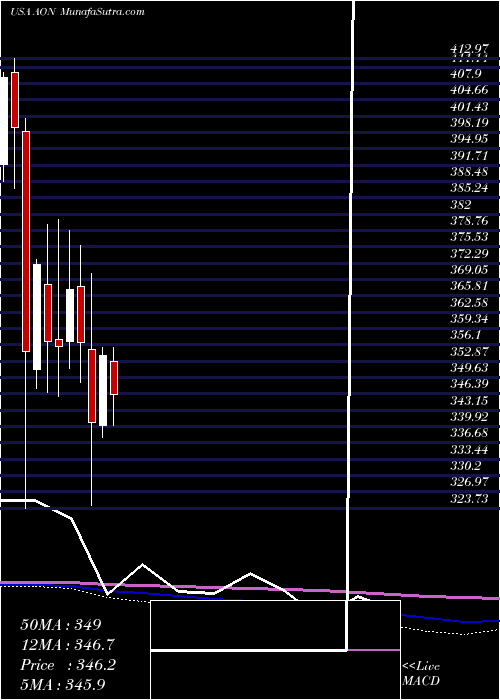Viewport: 500px width, 700px height.
Task: Select the 394.95 price axis label
Action: click(469, 138)
